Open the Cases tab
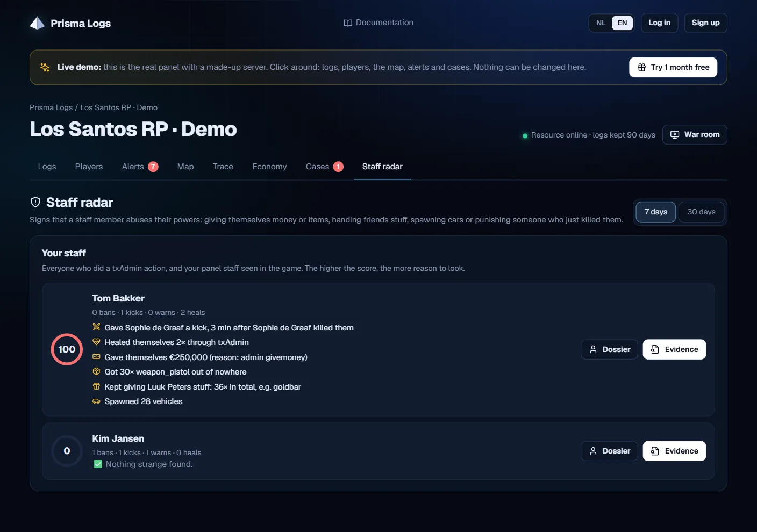 point(324,167)
